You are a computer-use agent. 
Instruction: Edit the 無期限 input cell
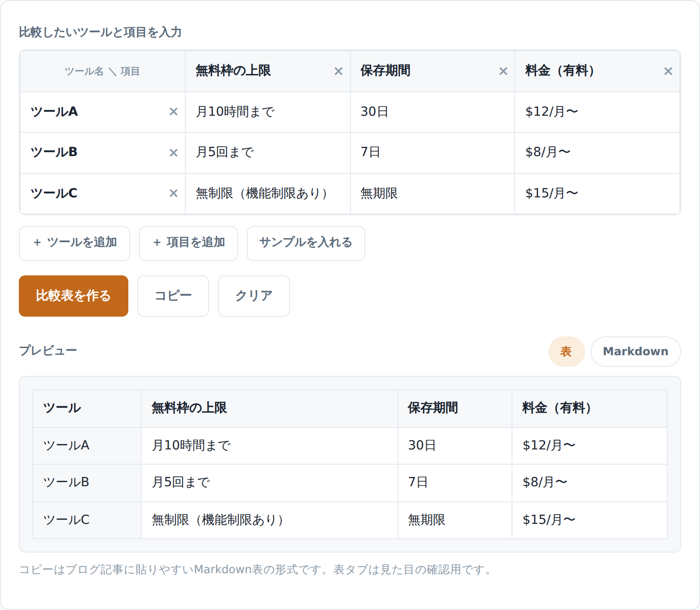[433, 193]
